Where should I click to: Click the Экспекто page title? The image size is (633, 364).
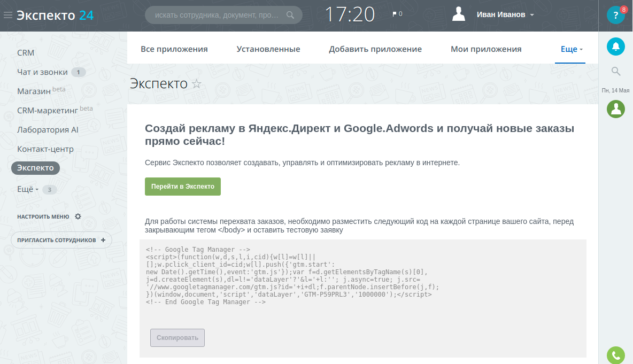[159, 83]
